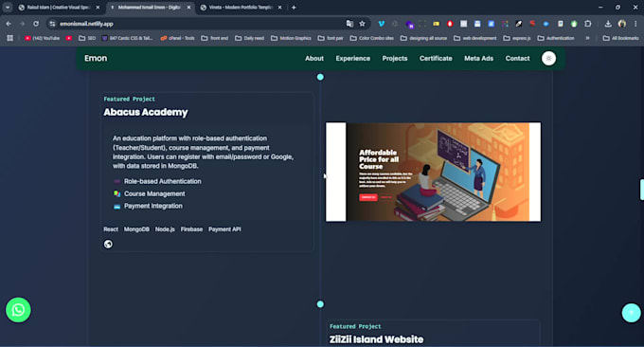Image resolution: width=644 pixels, height=347 pixels.
Task: Click the React tech tag
Action: point(111,229)
